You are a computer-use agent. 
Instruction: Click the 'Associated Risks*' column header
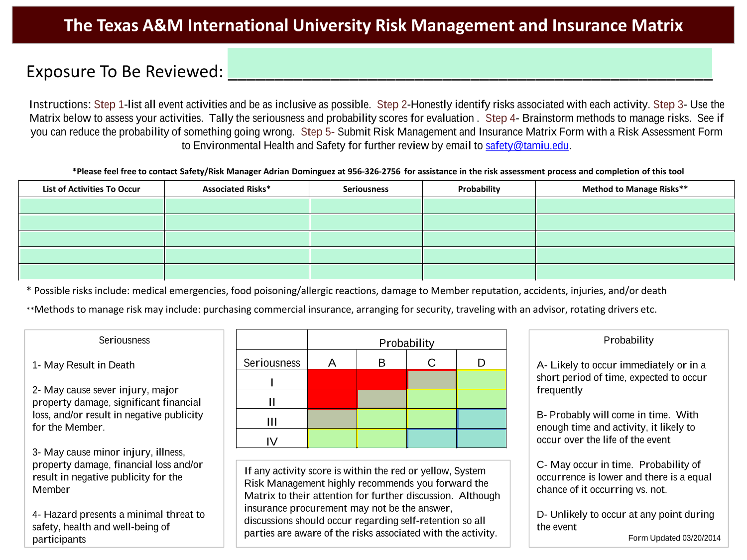(237, 189)
